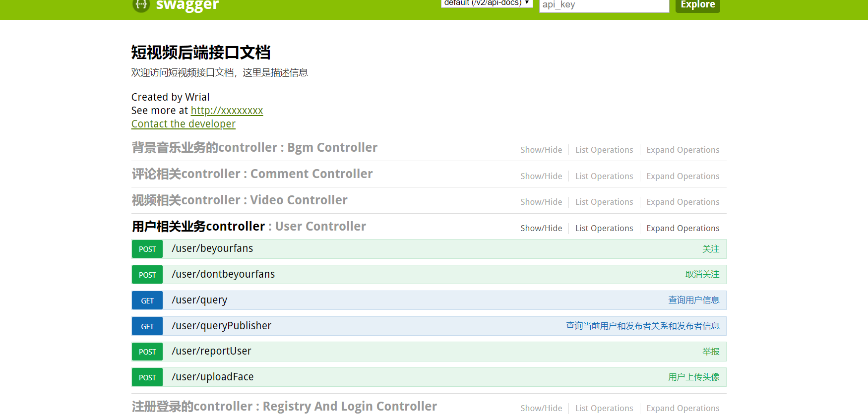This screenshot has width=868, height=420.
Task: Click the 用户上传头像 description link
Action: pyautogui.click(x=694, y=377)
